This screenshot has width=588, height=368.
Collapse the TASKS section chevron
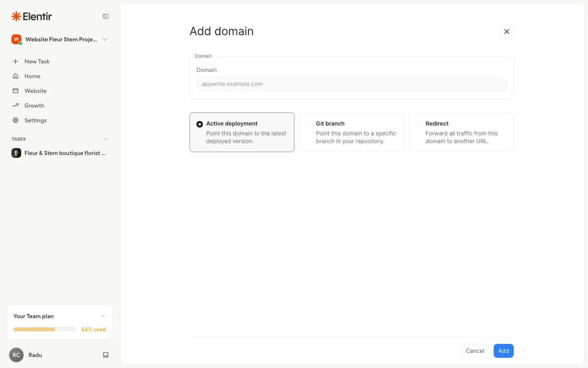pos(106,139)
